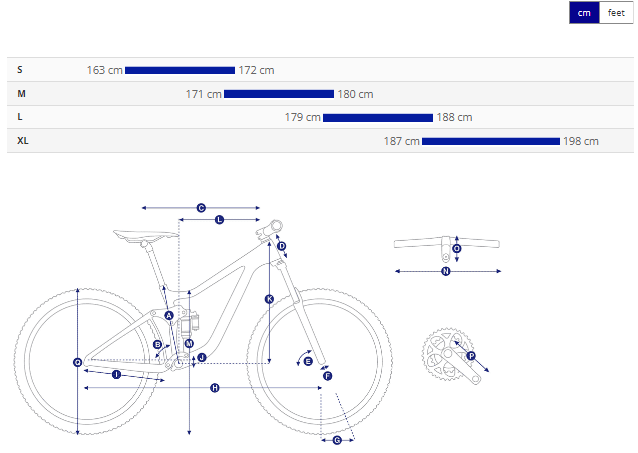Click the E marker near the fork
Viewport: 638px width, 453px height.
click(308, 360)
